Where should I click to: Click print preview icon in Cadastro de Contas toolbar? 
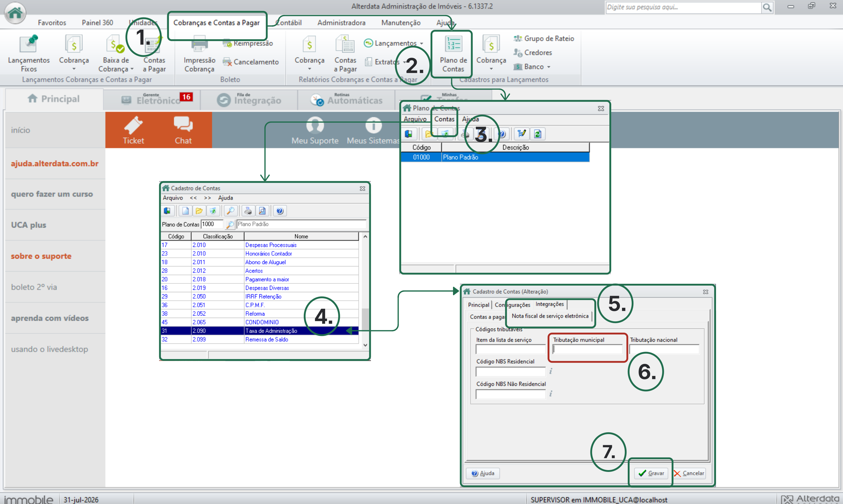(262, 211)
